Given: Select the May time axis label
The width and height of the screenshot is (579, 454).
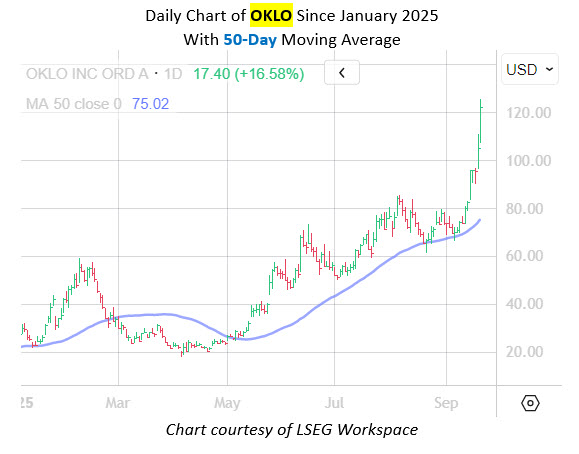Looking at the screenshot, I should [x=227, y=403].
